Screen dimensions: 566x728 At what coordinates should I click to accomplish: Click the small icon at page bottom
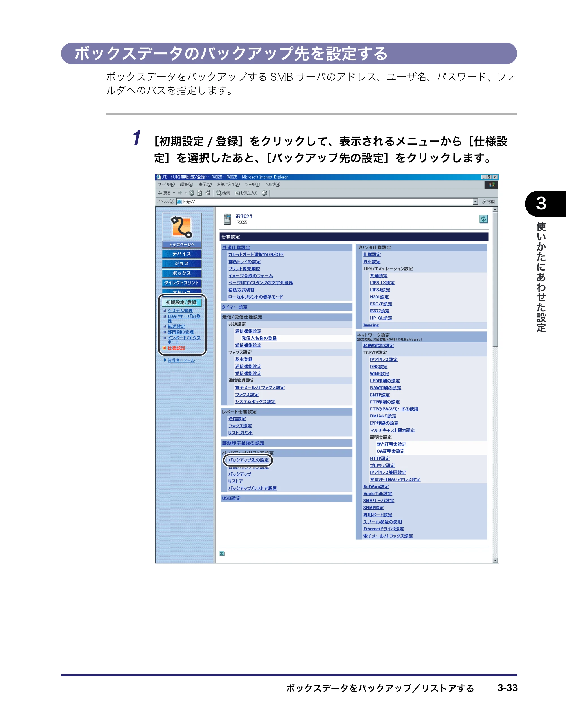point(222,554)
